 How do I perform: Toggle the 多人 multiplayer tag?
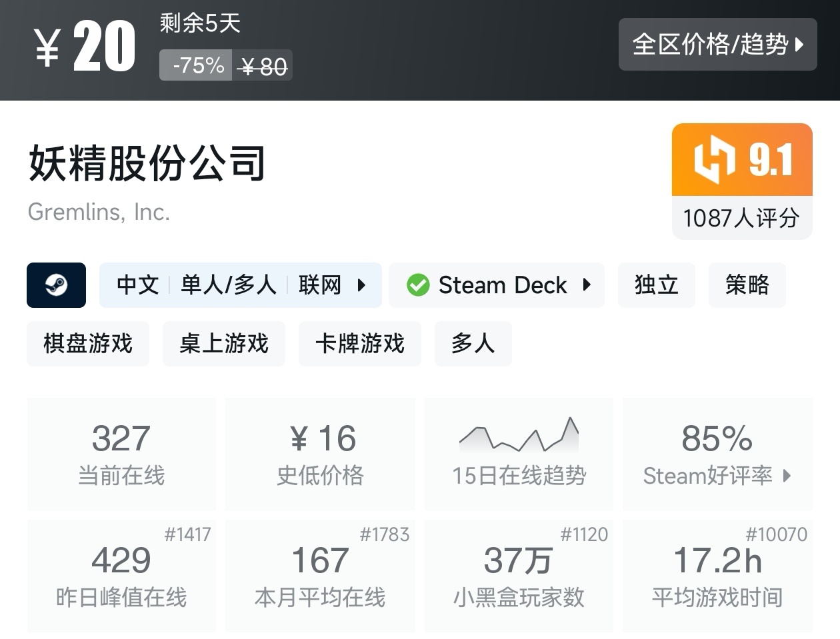(473, 344)
